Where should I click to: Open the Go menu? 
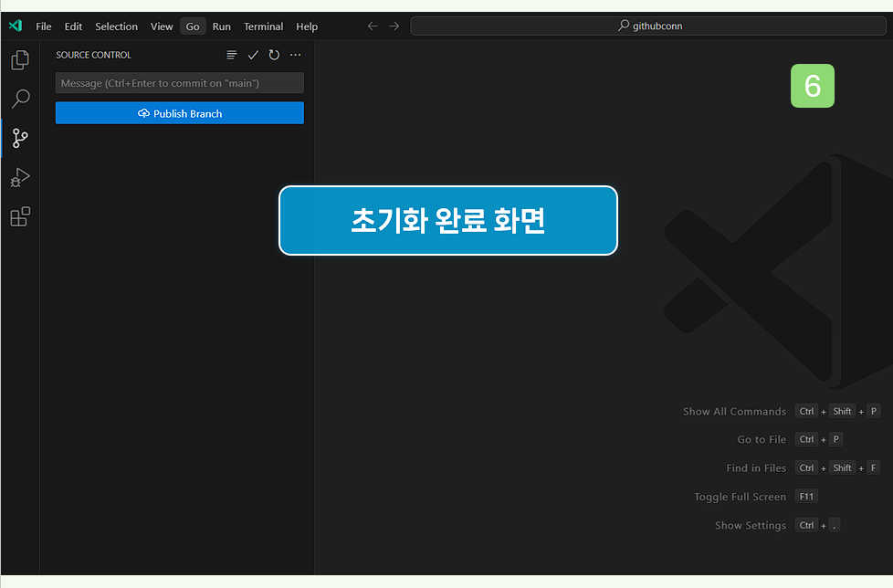click(192, 26)
